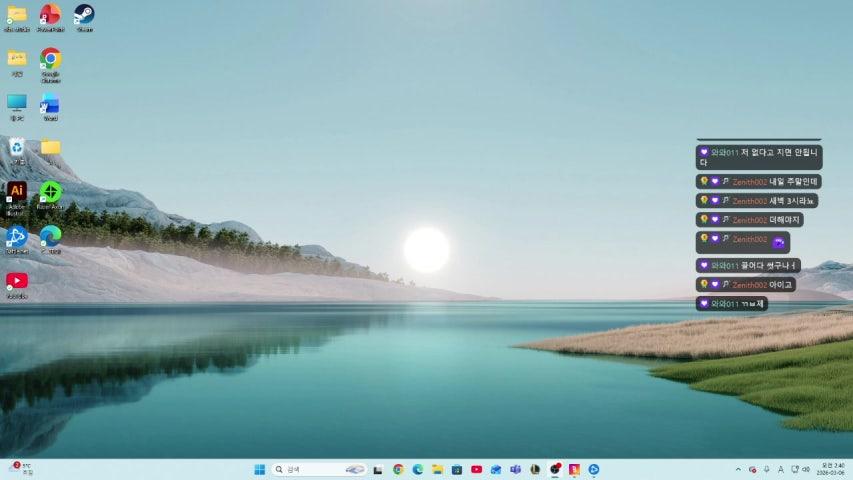Viewport: 853px width, 480px height.
Task: Open volume control from the tray
Action: pos(805,469)
